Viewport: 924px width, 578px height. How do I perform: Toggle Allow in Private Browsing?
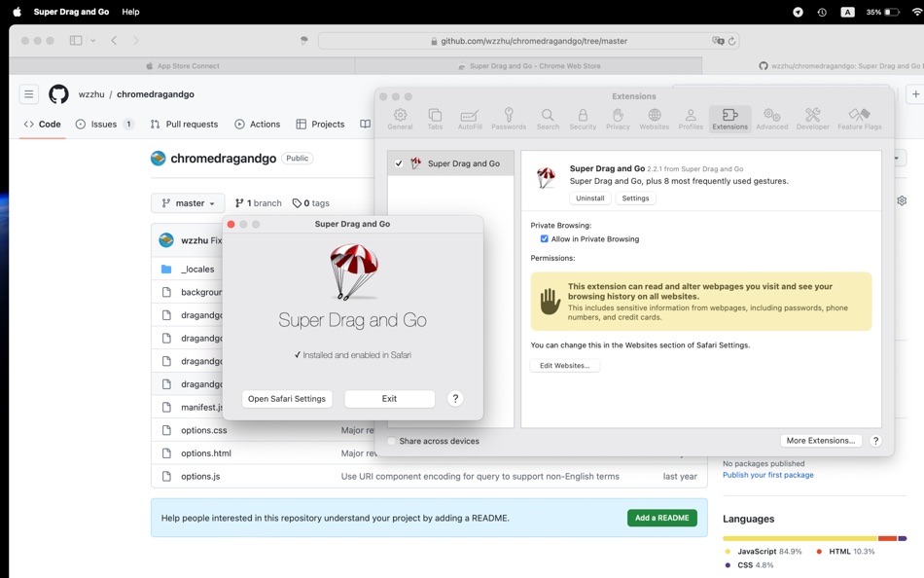point(544,238)
